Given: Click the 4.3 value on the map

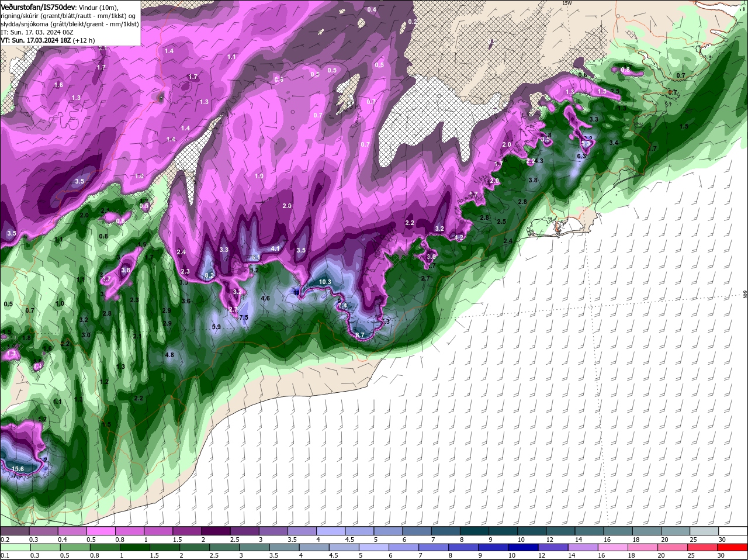Looking at the screenshot, I should coord(539,161).
